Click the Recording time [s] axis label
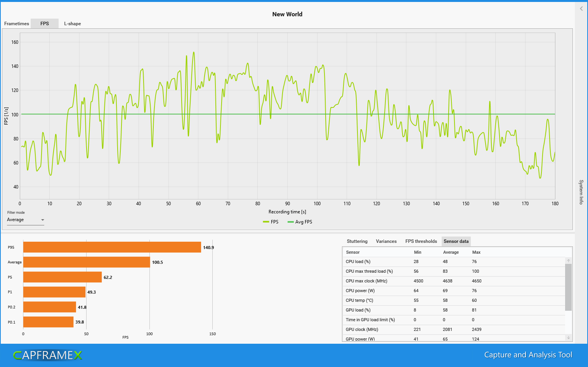Image resolution: width=588 pixels, height=367 pixels. pyautogui.click(x=287, y=212)
